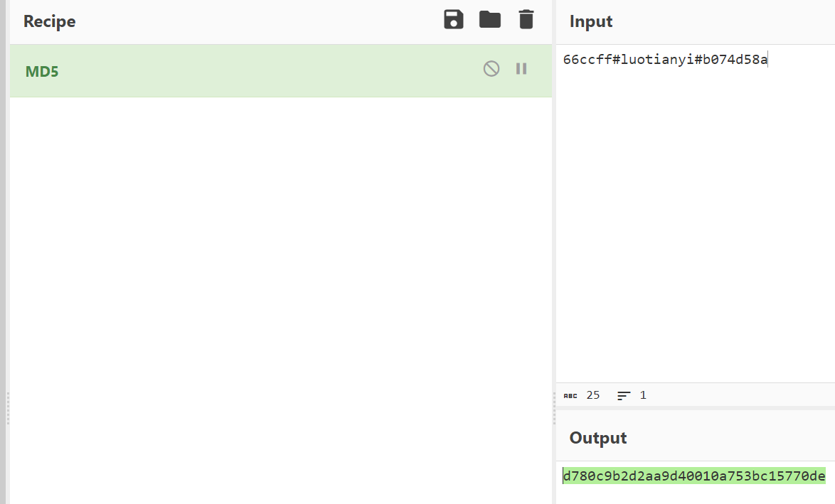Image resolution: width=835 pixels, height=504 pixels.
Task: Click the Save recipe floppy disk icon
Action: pos(454,20)
